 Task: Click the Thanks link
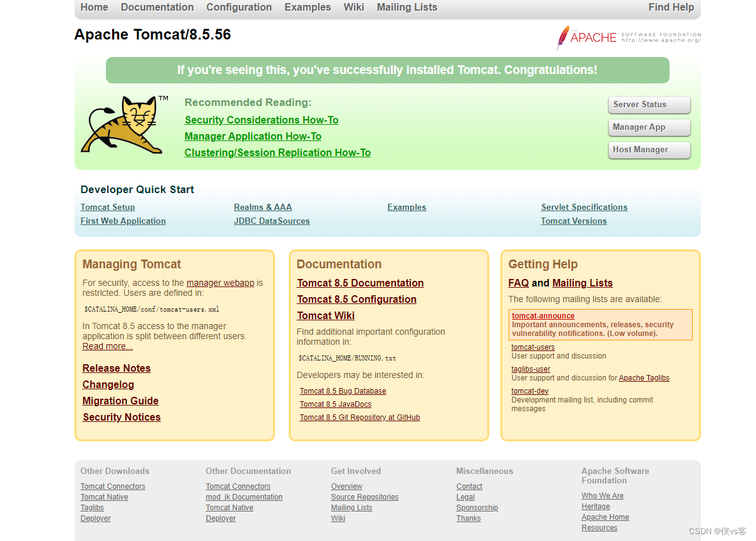pyautogui.click(x=469, y=518)
